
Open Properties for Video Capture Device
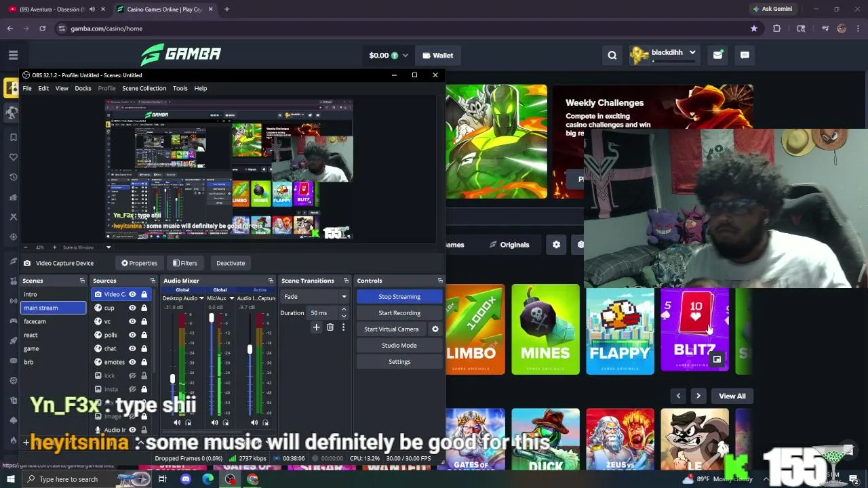(x=139, y=263)
